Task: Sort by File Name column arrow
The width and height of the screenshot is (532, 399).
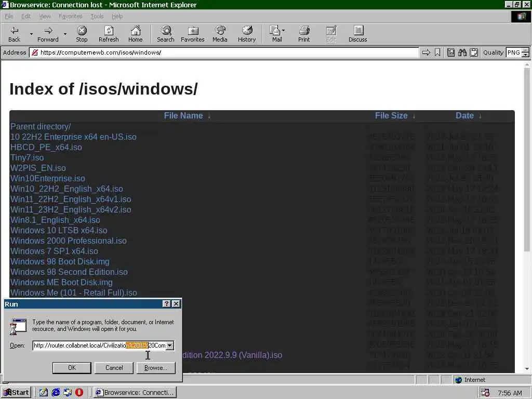Action: click(209, 116)
